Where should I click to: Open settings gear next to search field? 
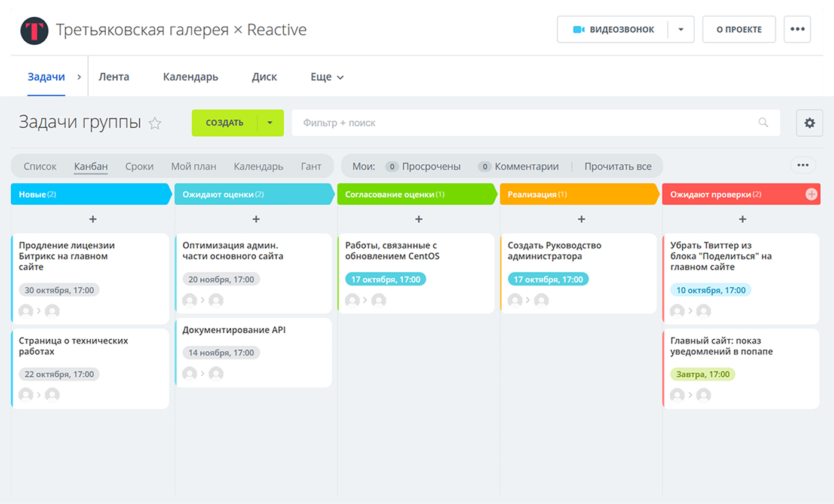coord(810,123)
